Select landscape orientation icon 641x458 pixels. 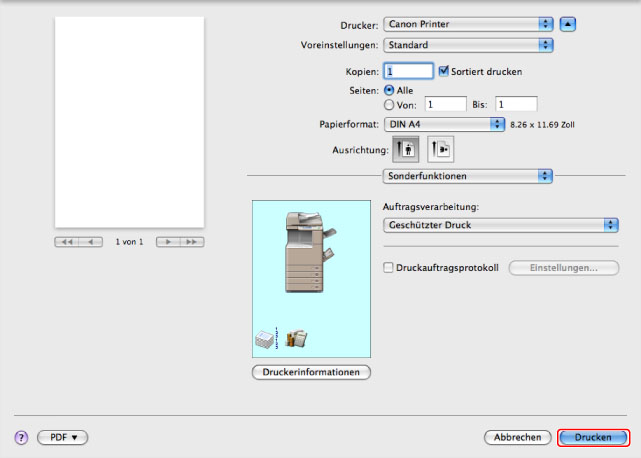tap(440, 148)
